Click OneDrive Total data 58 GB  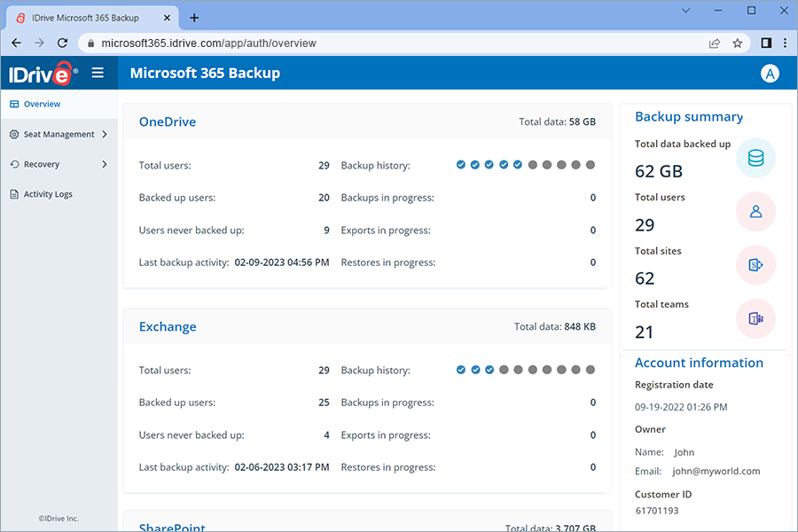coord(557,121)
